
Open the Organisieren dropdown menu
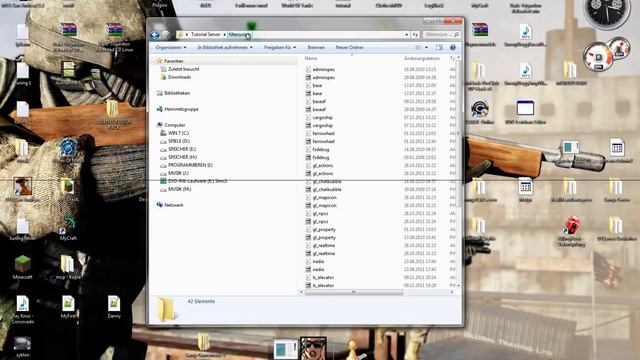click(171, 47)
